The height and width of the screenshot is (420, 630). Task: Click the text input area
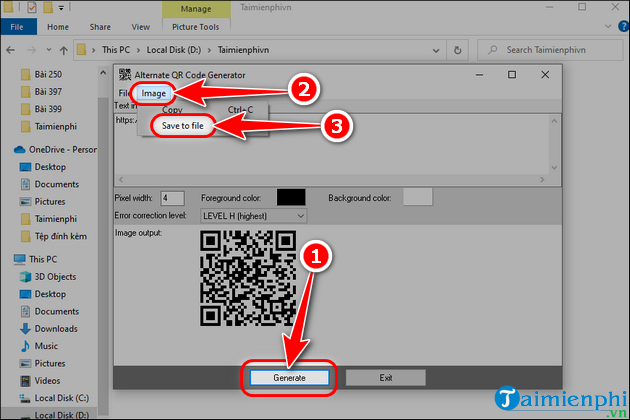pos(332,144)
